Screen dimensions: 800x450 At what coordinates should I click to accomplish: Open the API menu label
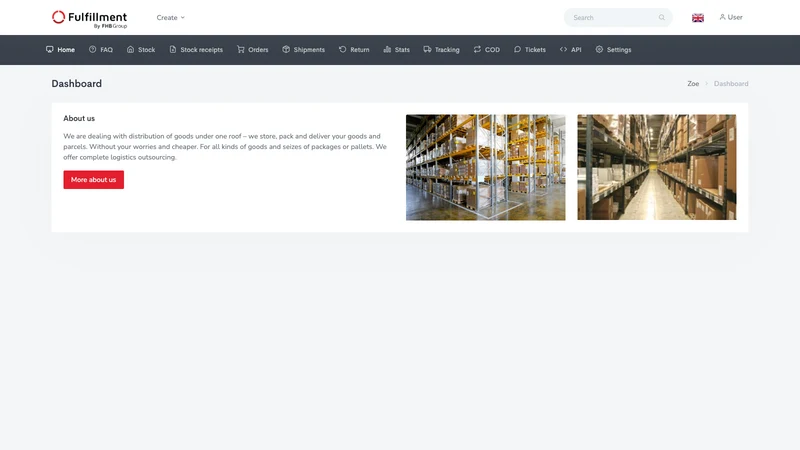576,50
